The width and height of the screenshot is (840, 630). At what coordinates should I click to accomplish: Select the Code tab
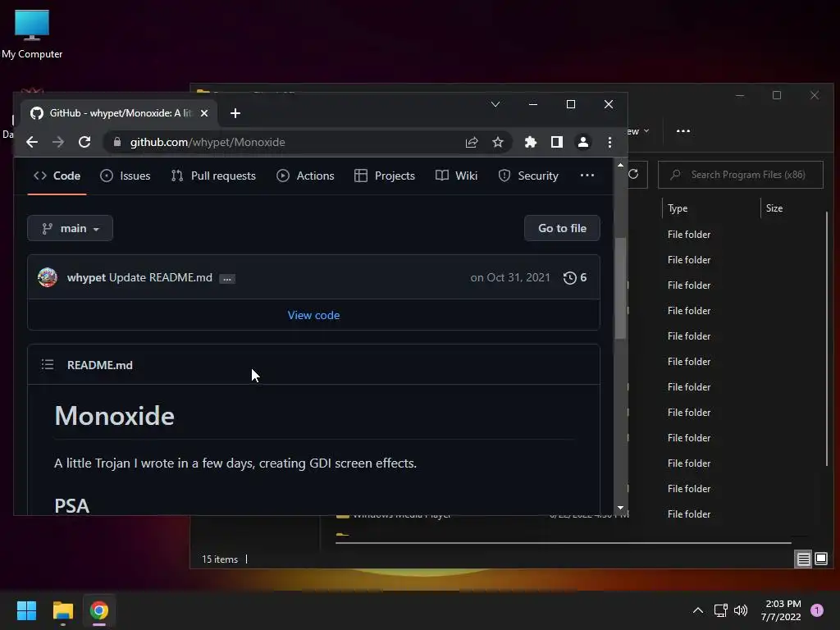(x=57, y=176)
